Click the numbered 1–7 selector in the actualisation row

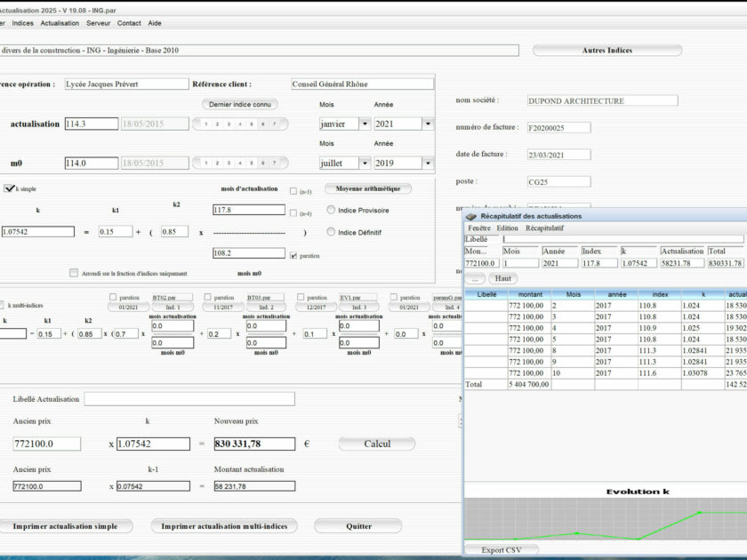(x=240, y=124)
